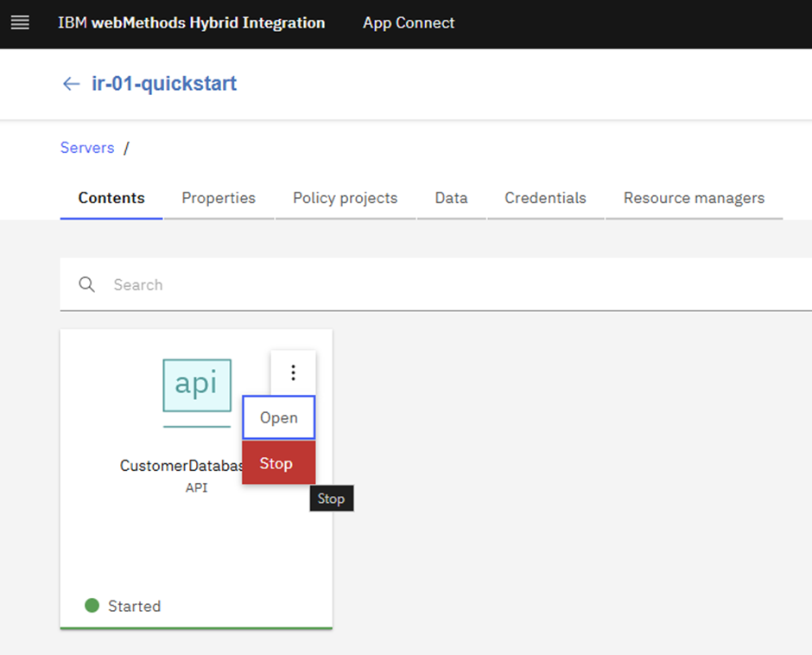The width and height of the screenshot is (812, 655).
Task: Click the search magnifier icon
Action: click(x=86, y=284)
